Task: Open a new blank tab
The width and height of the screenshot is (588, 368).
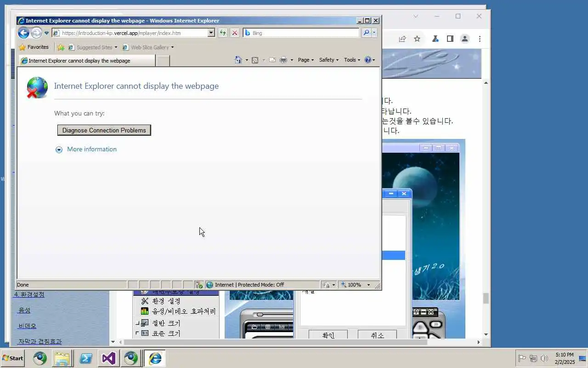Action: (x=163, y=61)
